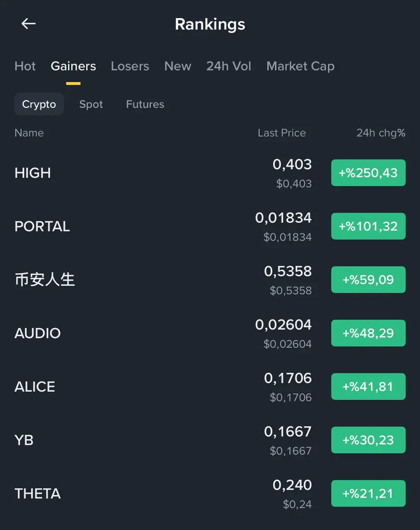Switch to 24h Vol tab
The width and height of the screenshot is (420, 530).
[x=229, y=66]
